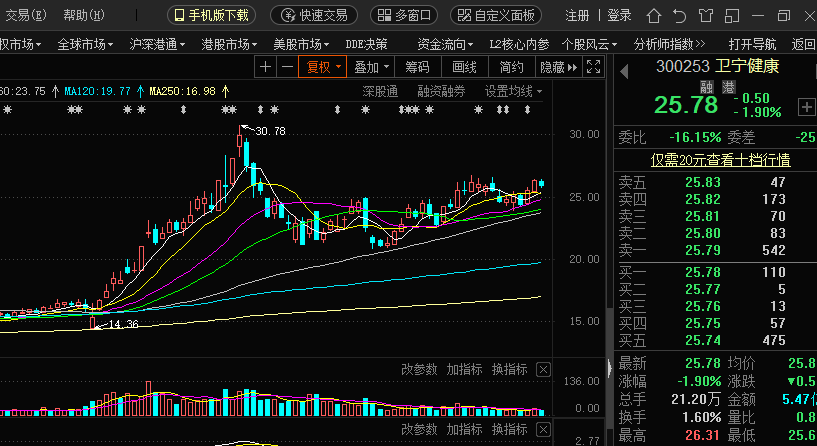
Task: Click 注册 to register
Action: click(577, 16)
